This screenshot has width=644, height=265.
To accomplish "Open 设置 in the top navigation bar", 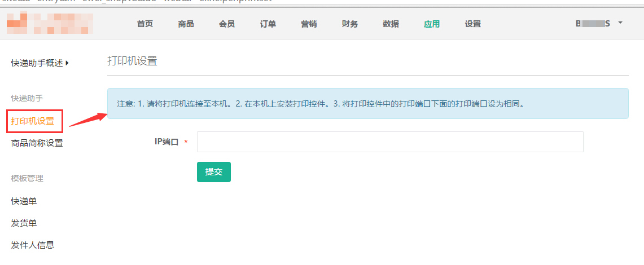I will pos(473,24).
